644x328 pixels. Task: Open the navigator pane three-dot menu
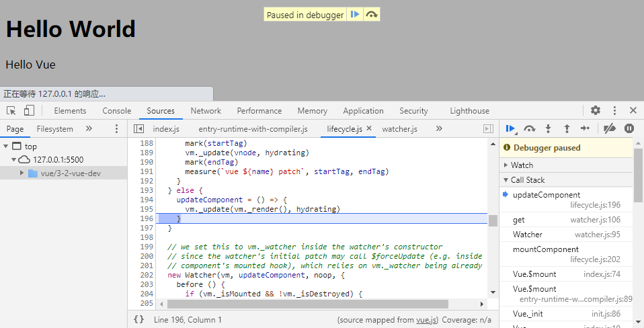coord(117,129)
